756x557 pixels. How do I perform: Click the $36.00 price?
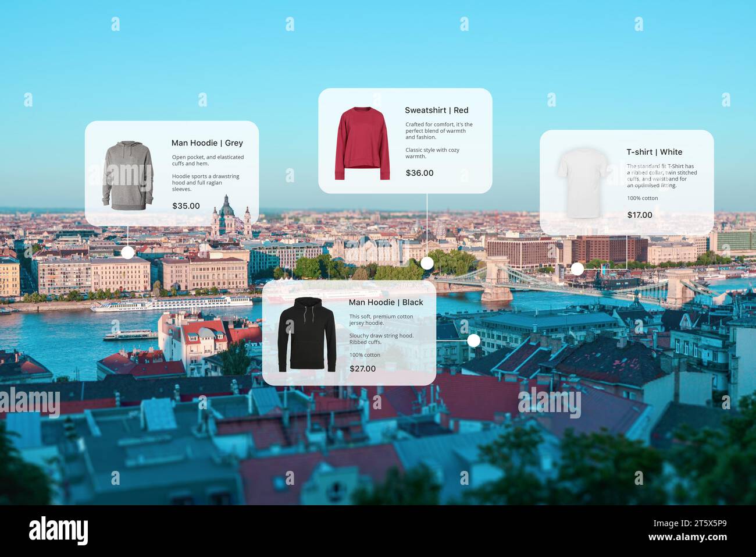click(420, 173)
